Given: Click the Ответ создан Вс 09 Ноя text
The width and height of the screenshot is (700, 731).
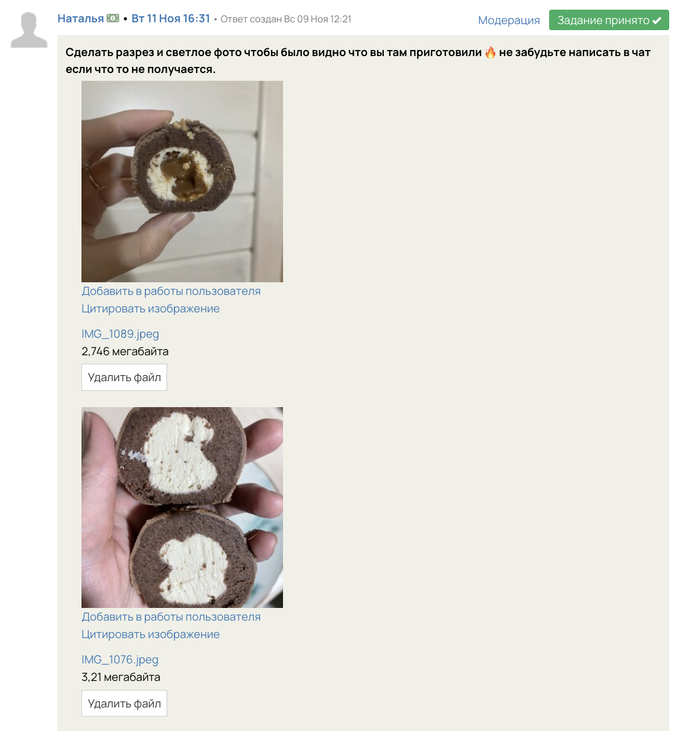Looking at the screenshot, I should [x=286, y=19].
